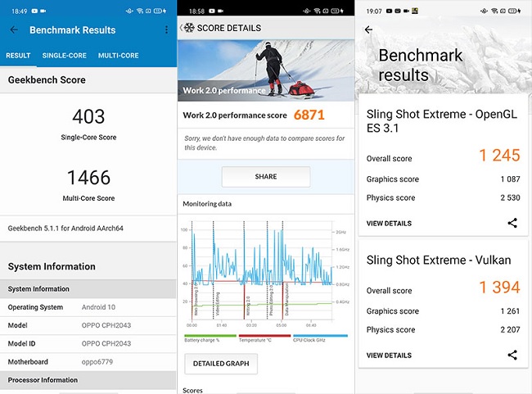Open the DETAILED GRAPH button
The height and width of the screenshot is (394, 532).
tap(220, 364)
